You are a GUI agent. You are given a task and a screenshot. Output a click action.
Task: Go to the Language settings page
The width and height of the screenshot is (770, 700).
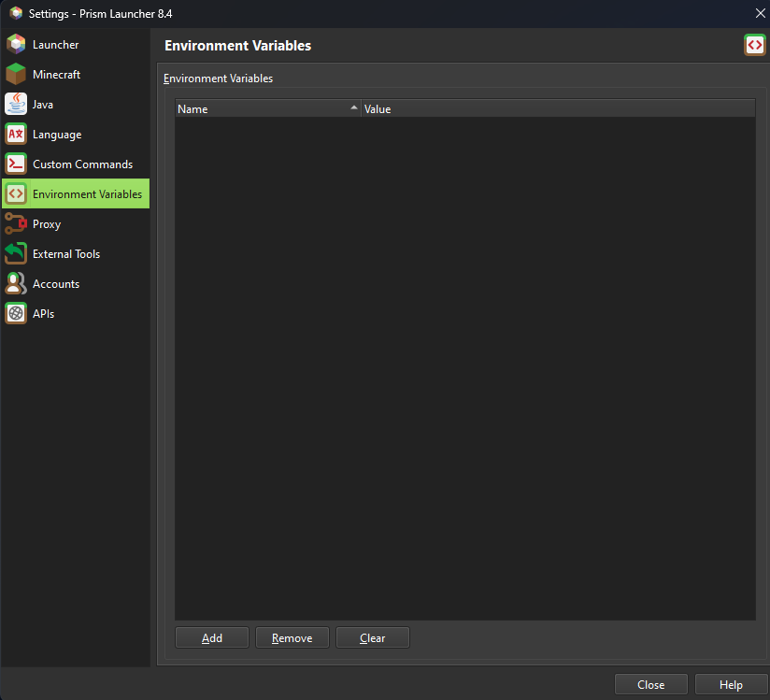pos(76,134)
